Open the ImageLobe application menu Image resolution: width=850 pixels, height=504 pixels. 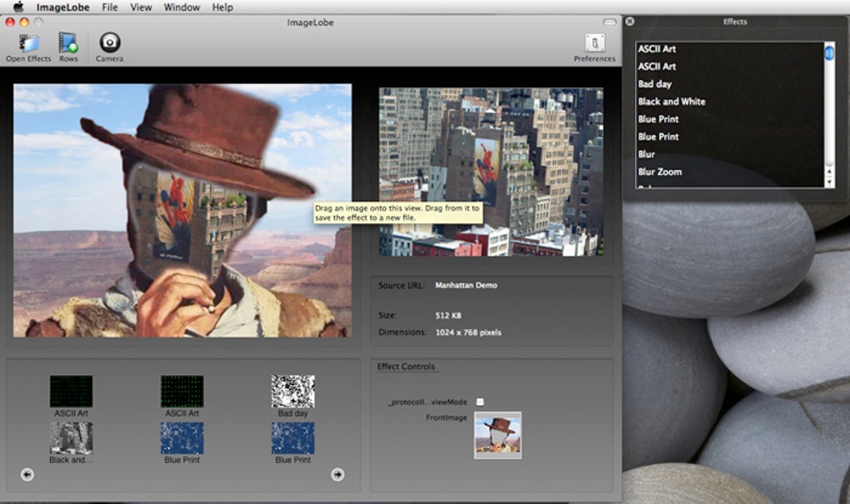pos(62,7)
